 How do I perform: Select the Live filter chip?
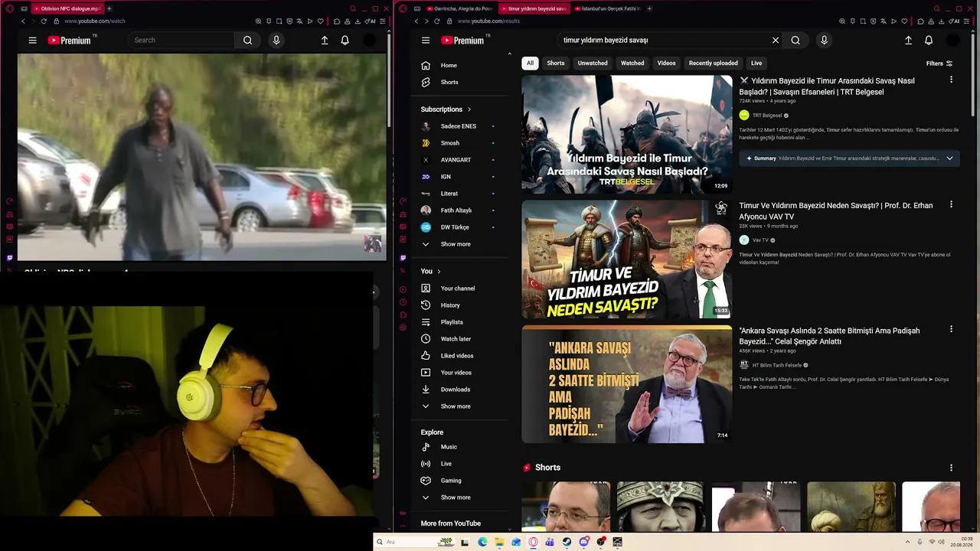click(756, 63)
